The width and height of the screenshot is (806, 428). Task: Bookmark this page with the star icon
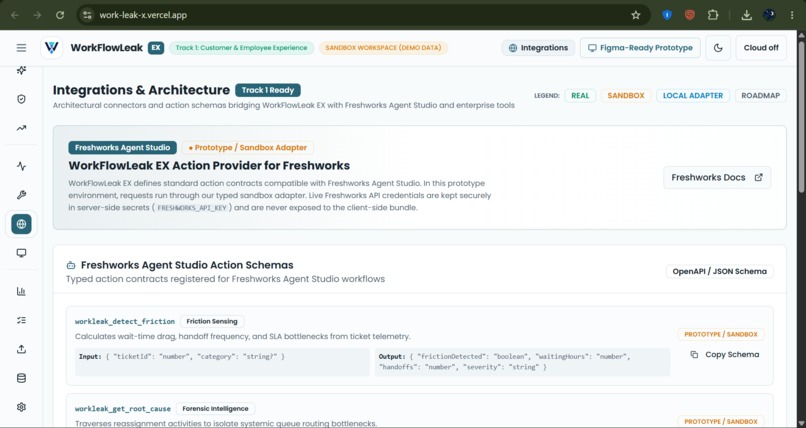[x=636, y=15]
